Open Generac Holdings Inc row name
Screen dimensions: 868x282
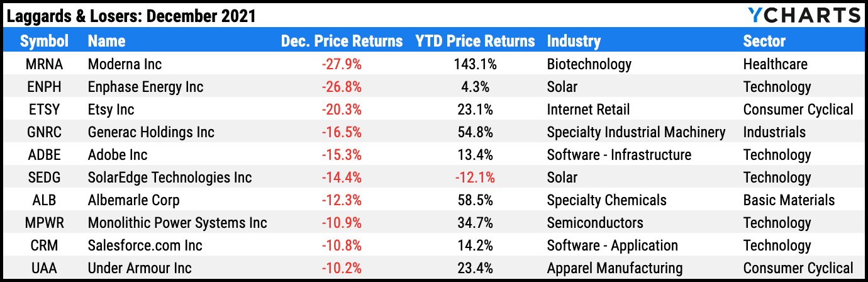point(151,132)
